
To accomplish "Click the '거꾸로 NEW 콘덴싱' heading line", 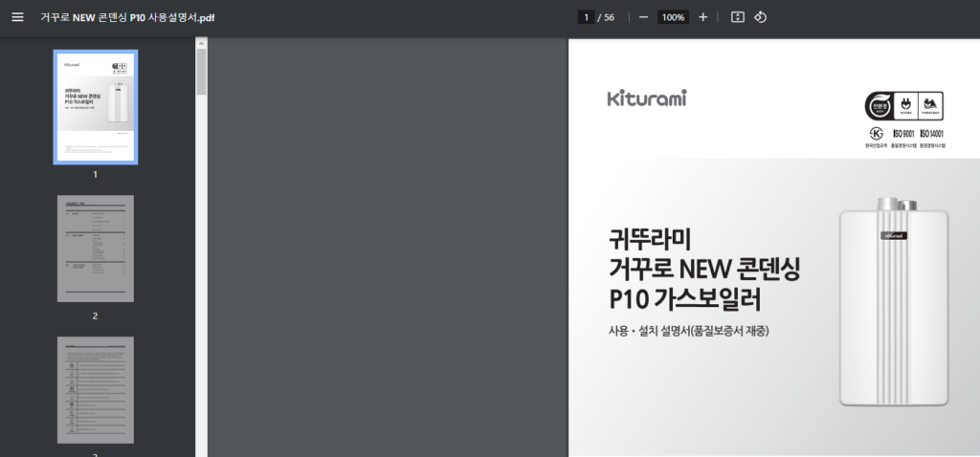I will tap(704, 269).
